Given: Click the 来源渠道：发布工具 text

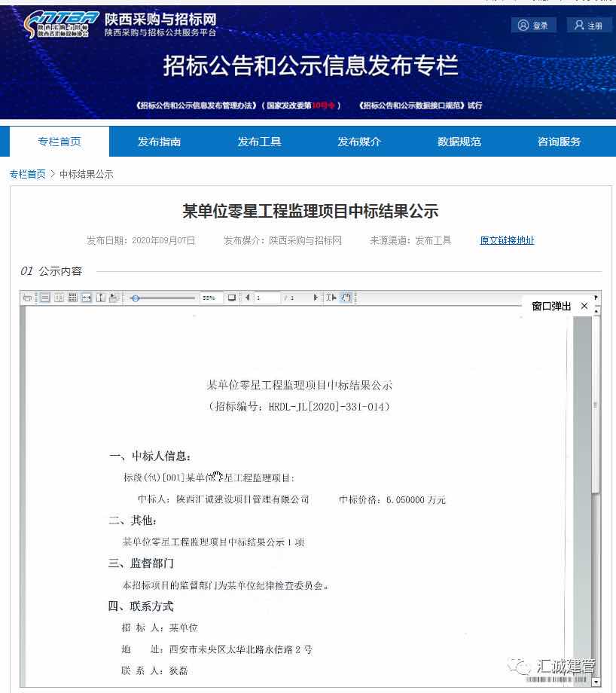Looking at the screenshot, I should click(410, 240).
